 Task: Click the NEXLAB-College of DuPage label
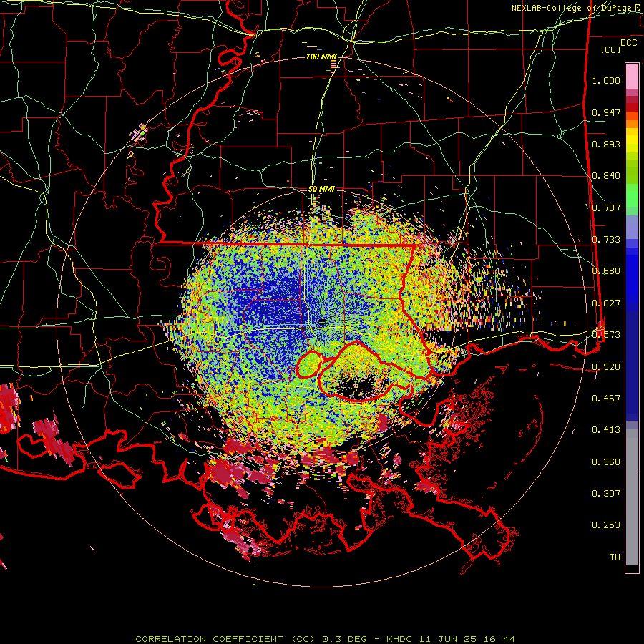pyautogui.click(x=574, y=8)
